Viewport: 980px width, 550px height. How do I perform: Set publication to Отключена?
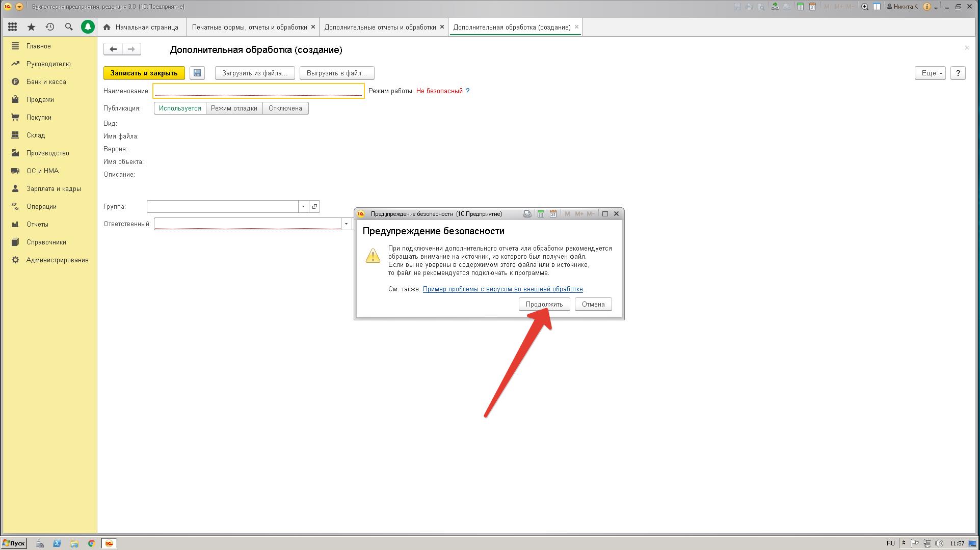coord(285,108)
